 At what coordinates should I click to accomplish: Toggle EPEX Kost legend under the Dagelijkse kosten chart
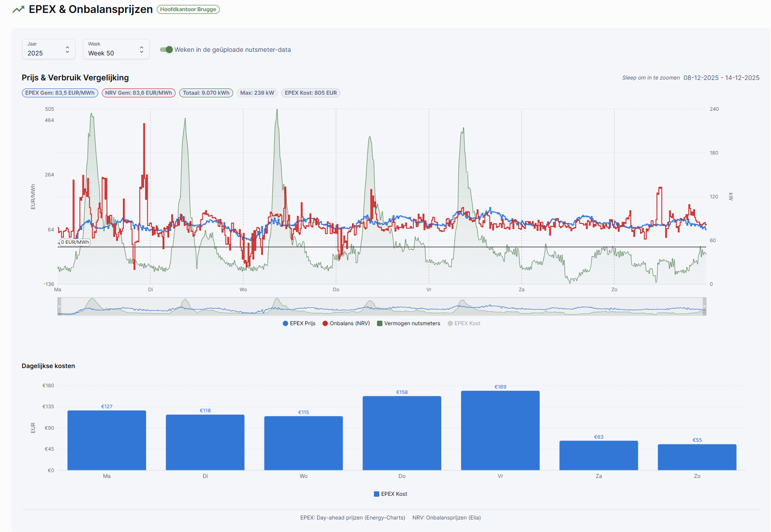390,494
